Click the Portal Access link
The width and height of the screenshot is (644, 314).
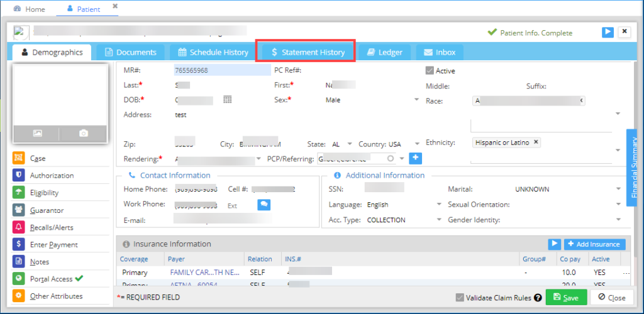coord(50,279)
